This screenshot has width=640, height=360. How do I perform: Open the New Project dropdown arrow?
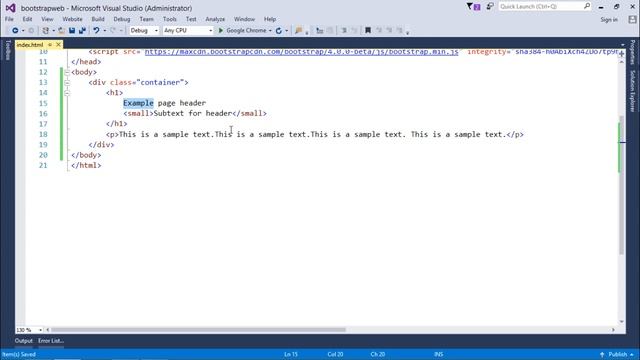pyautogui.click(x=53, y=31)
